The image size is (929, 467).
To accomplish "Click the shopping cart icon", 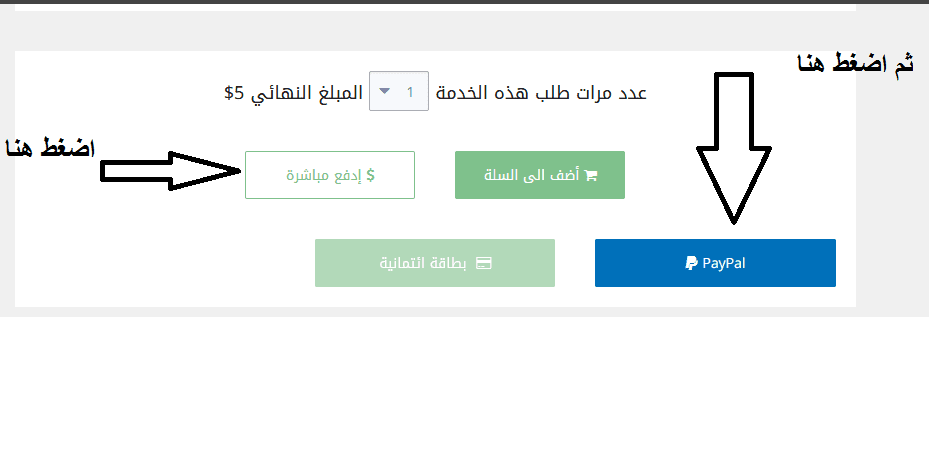I will click(590, 176).
